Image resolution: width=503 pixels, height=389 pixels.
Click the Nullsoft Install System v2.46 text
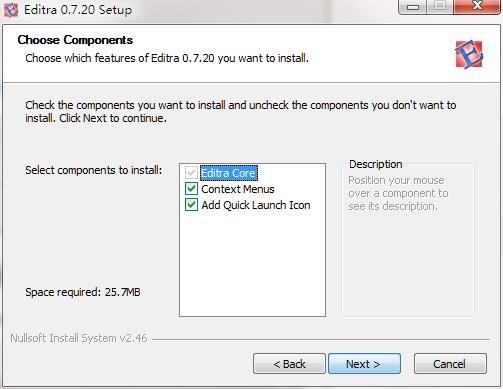(x=79, y=338)
